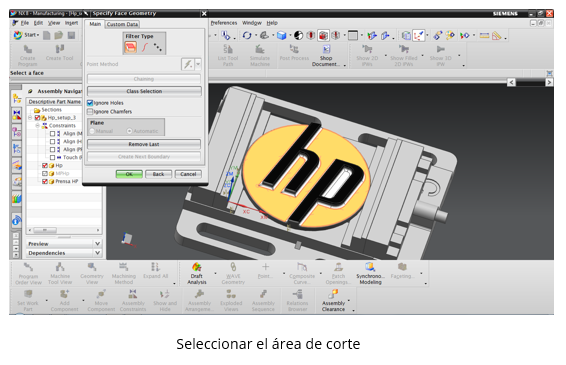This screenshot has width=566, height=365.
Task: Toggle the Ignore Holes checkbox
Action: coord(90,103)
